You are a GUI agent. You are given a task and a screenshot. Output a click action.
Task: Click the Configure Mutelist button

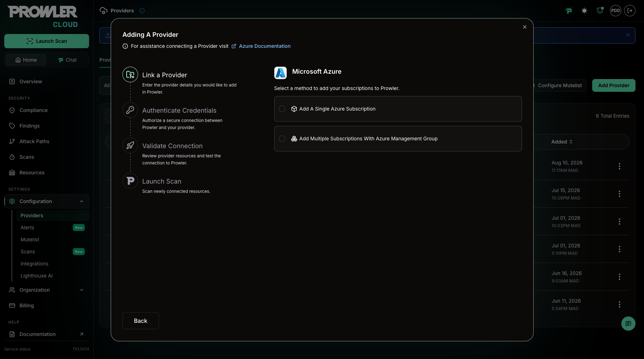tap(560, 85)
